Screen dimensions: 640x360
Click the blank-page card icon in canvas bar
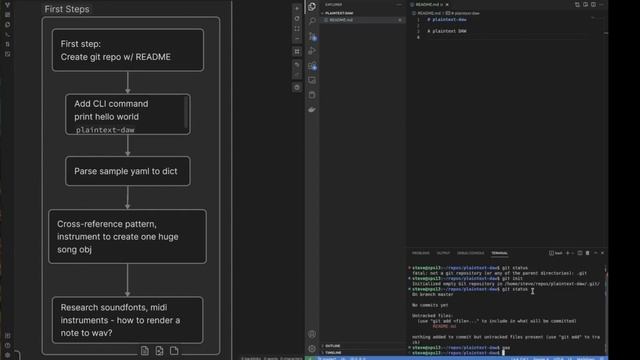174,351
